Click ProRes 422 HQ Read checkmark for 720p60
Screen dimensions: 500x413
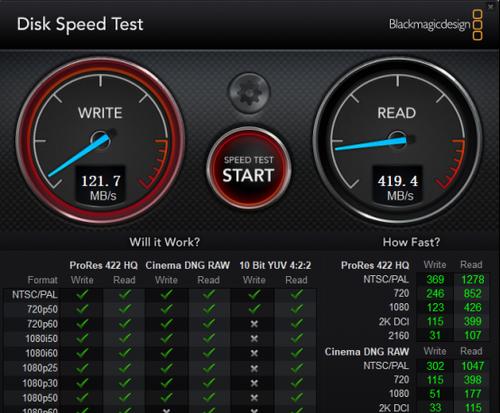125,324
